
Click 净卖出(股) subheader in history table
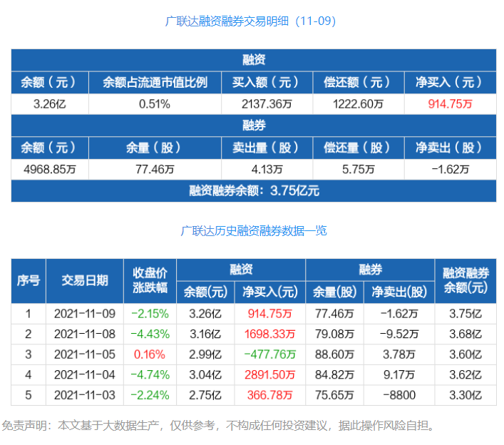pos(399,292)
